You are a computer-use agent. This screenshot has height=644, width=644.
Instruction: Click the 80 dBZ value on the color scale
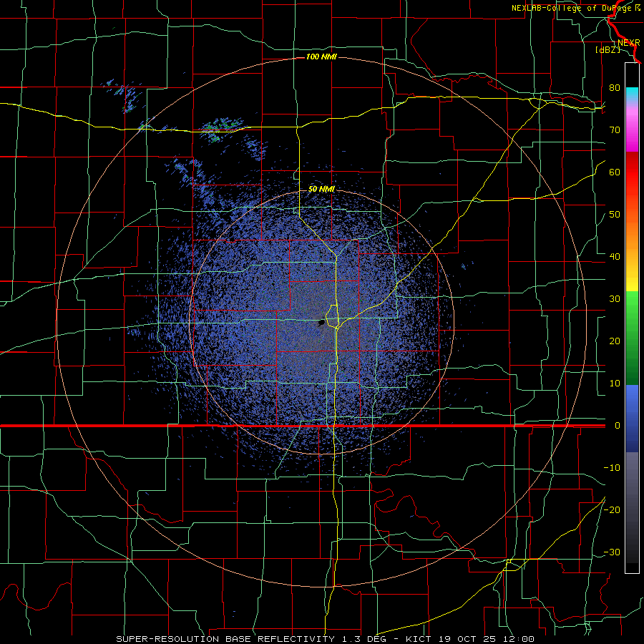pyautogui.click(x=615, y=88)
